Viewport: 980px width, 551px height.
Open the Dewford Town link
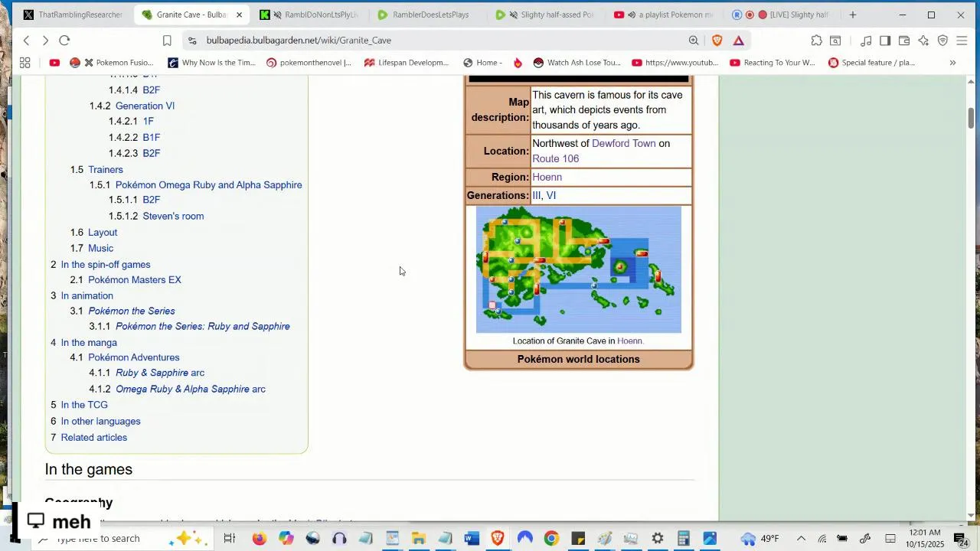pyautogui.click(x=624, y=143)
